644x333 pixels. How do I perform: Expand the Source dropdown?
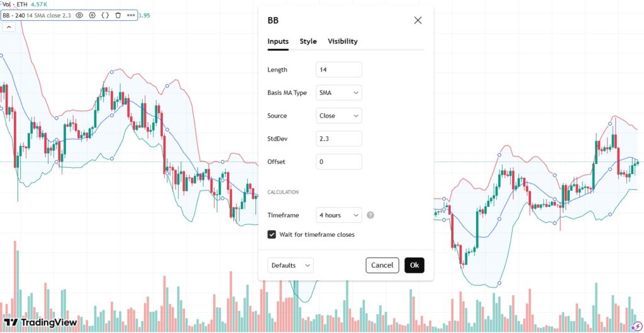pos(339,116)
